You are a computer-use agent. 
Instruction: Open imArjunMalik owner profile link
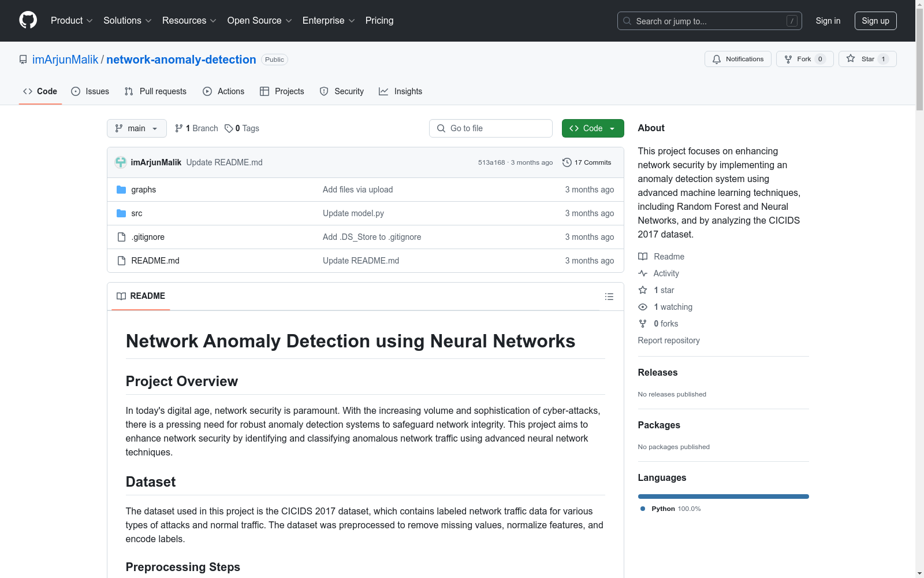[x=65, y=60]
